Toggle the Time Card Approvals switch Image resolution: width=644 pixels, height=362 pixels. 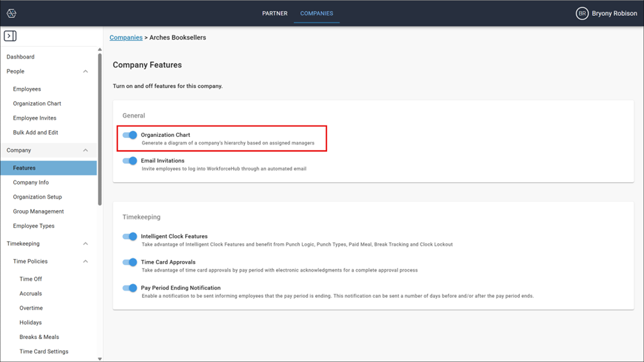129,262
